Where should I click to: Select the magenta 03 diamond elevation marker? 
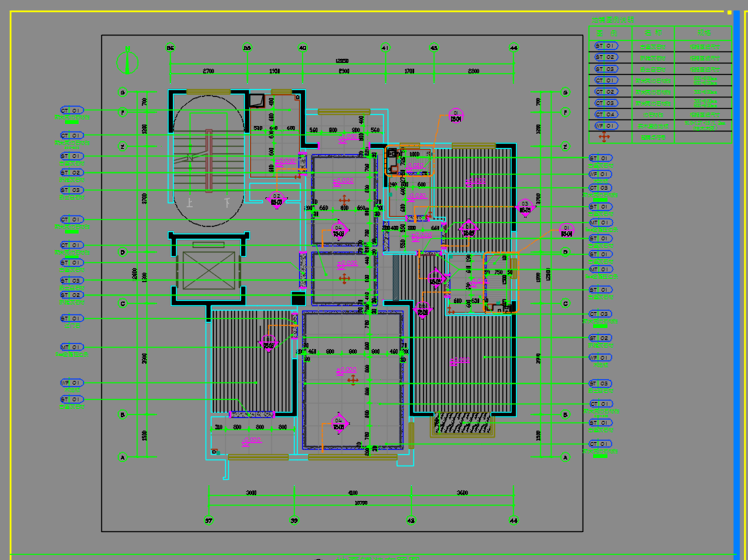(525, 207)
